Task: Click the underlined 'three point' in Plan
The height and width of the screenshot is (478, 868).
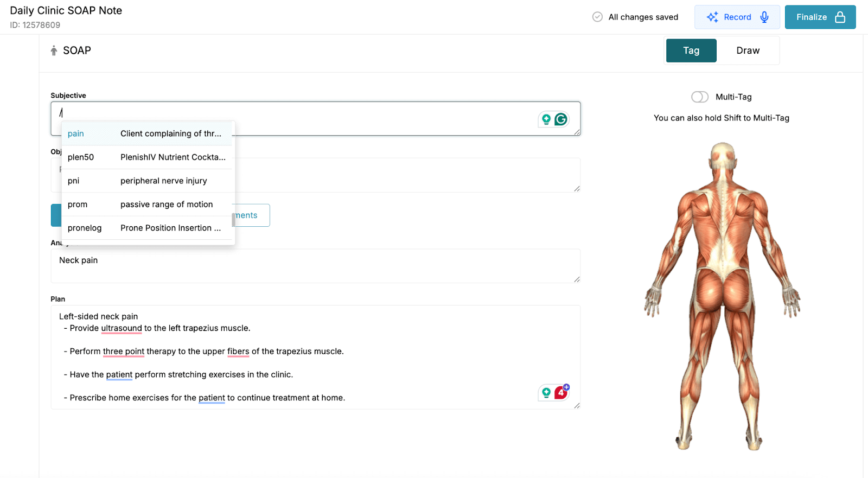Action: tap(124, 352)
